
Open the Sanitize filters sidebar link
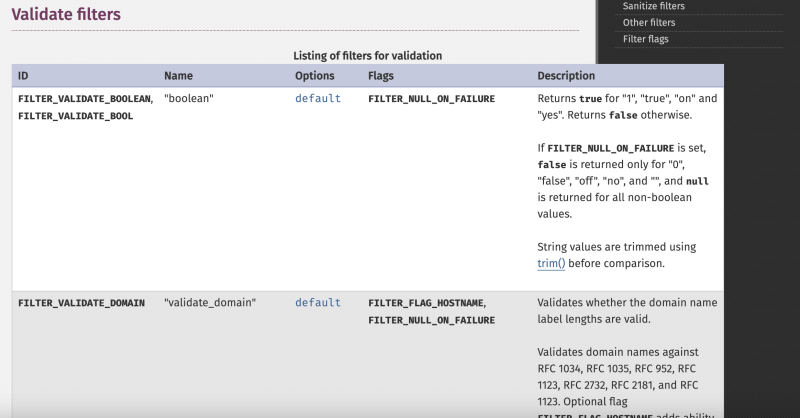(x=653, y=6)
